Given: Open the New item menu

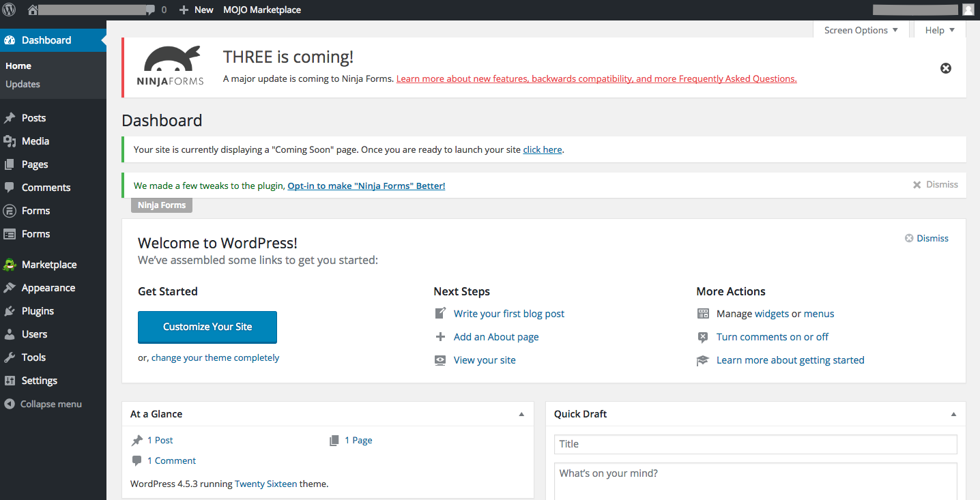Looking at the screenshot, I should pyautogui.click(x=196, y=10).
